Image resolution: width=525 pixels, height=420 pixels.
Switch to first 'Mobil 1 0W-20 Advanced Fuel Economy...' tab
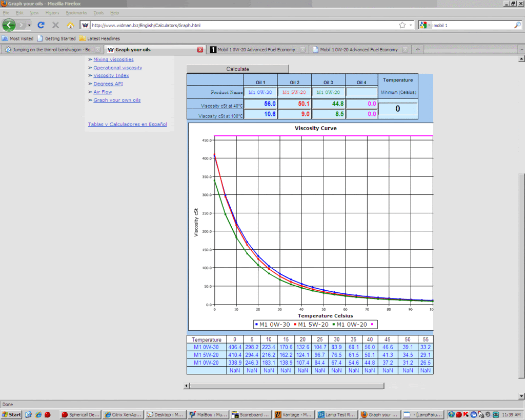pyautogui.click(x=257, y=50)
